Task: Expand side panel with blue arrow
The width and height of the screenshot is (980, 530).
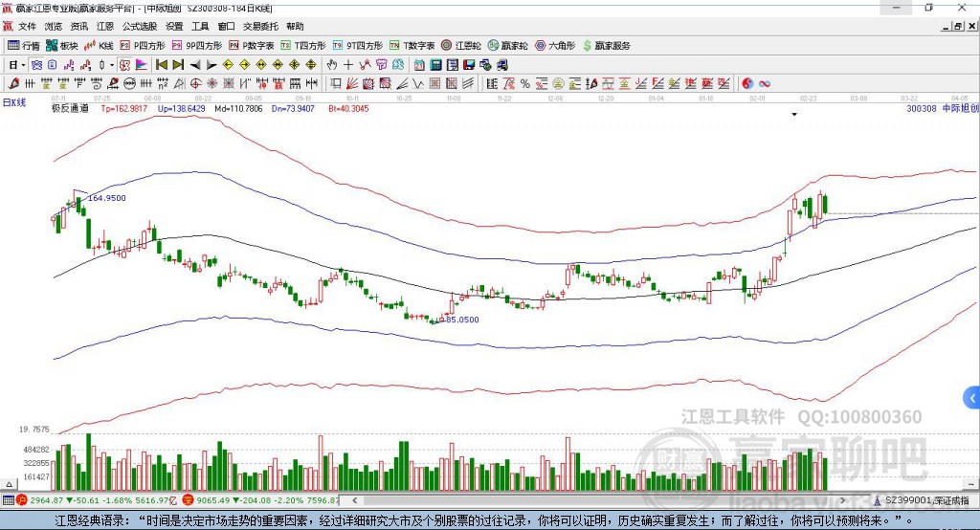Action: [972, 398]
